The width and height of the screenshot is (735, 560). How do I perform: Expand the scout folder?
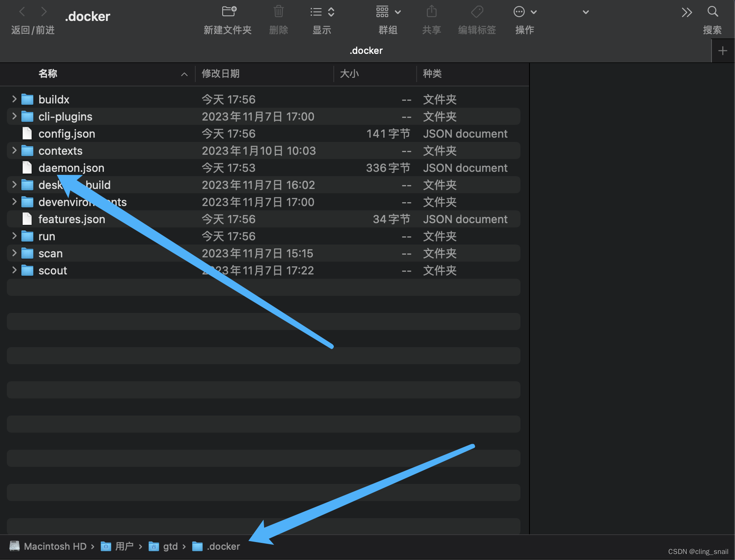pyautogui.click(x=14, y=270)
